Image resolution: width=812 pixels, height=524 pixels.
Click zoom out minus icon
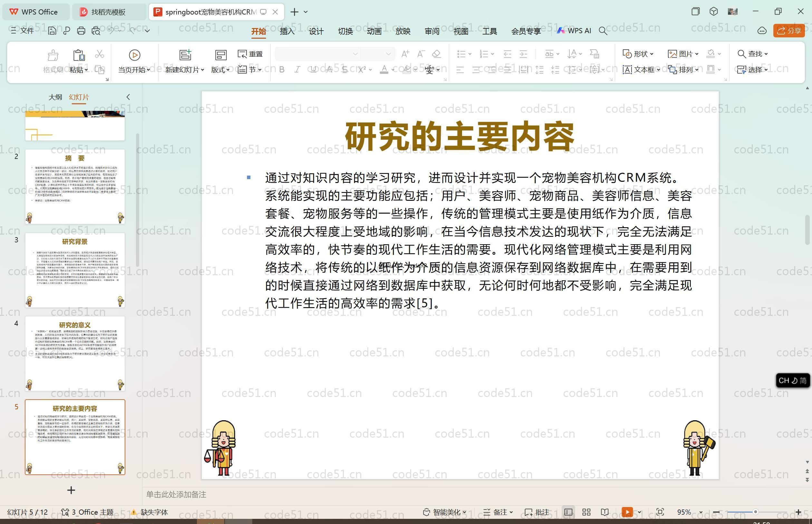(x=716, y=512)
